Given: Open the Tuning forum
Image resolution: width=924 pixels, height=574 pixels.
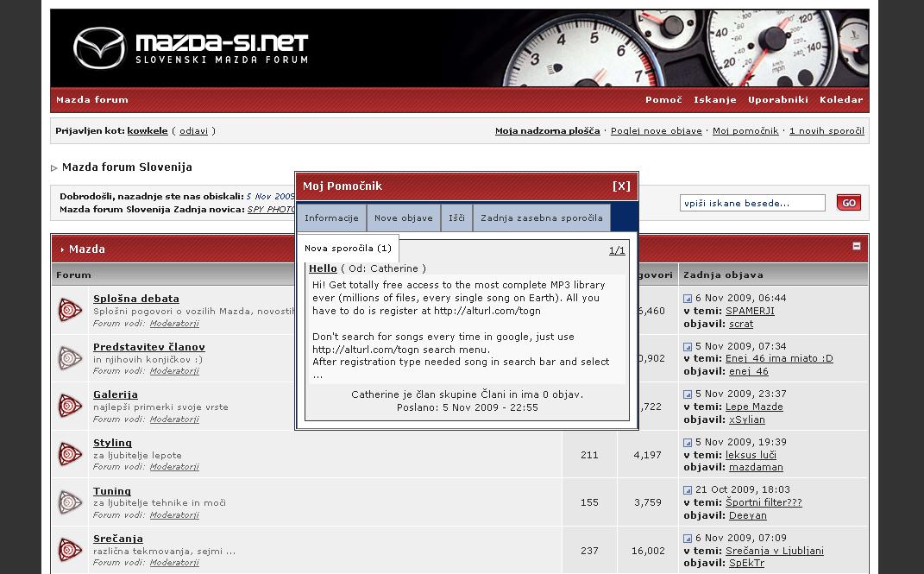Looking at the screenshot, I should 112,491.
